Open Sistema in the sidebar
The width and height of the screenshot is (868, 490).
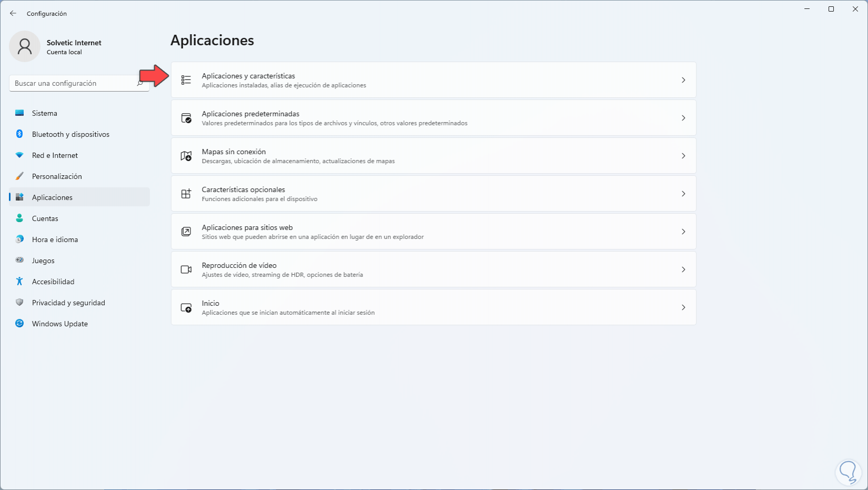pyautogui.click(x=45, y=113)
